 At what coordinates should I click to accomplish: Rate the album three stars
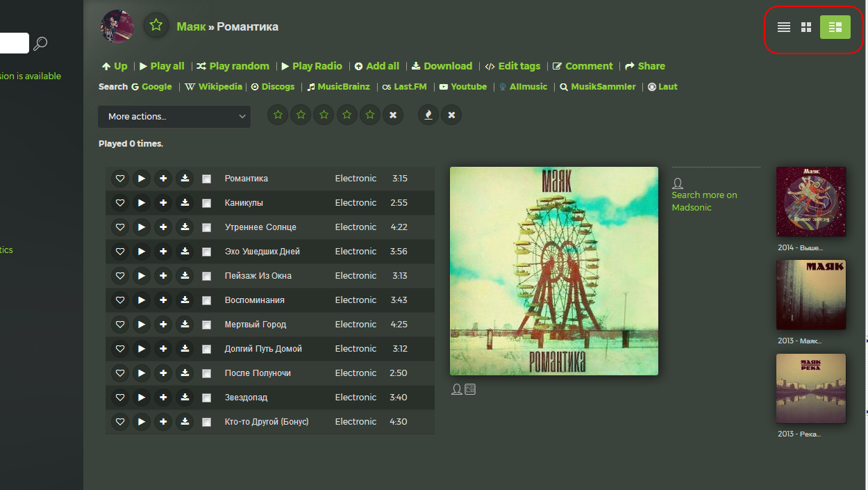(x=324, y=115)
